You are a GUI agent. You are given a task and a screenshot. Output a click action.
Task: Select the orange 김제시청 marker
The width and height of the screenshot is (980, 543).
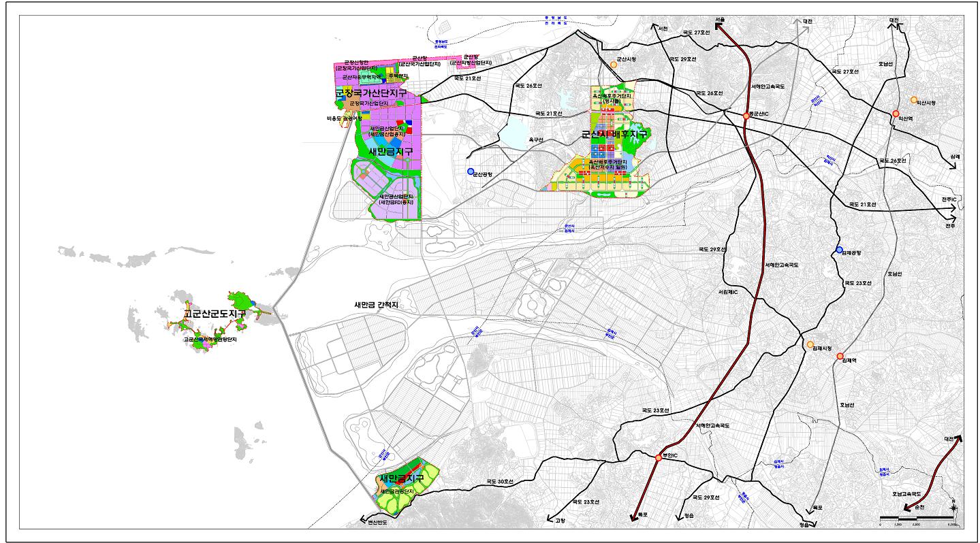click(x=810, y=344)
